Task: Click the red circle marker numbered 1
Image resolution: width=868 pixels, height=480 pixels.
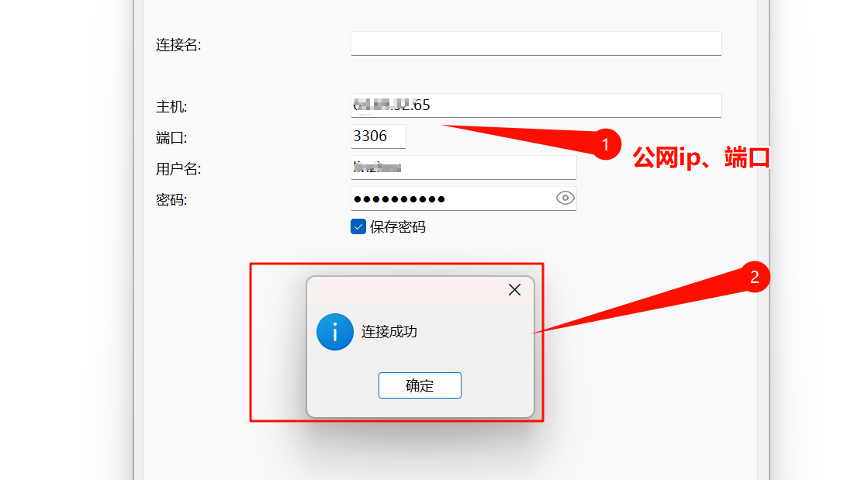Action: point(606,144)
